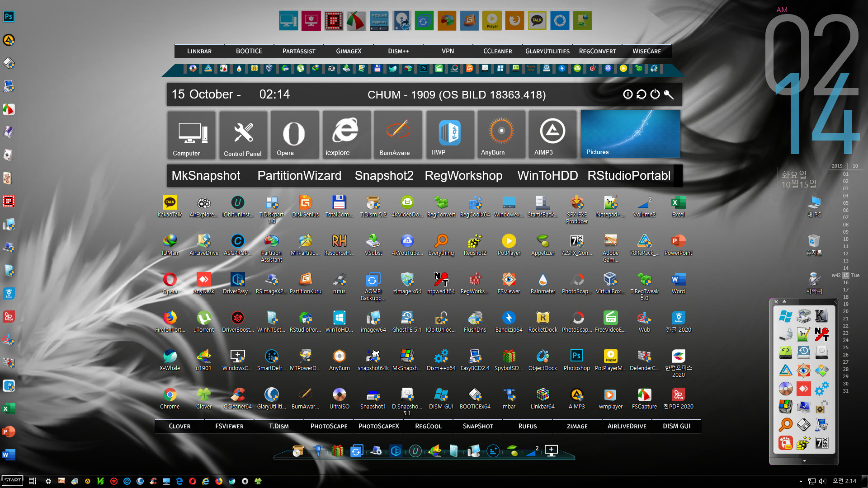
Task: Launch the VirtualBox desktop icon
Action: [x=610, y=283]
